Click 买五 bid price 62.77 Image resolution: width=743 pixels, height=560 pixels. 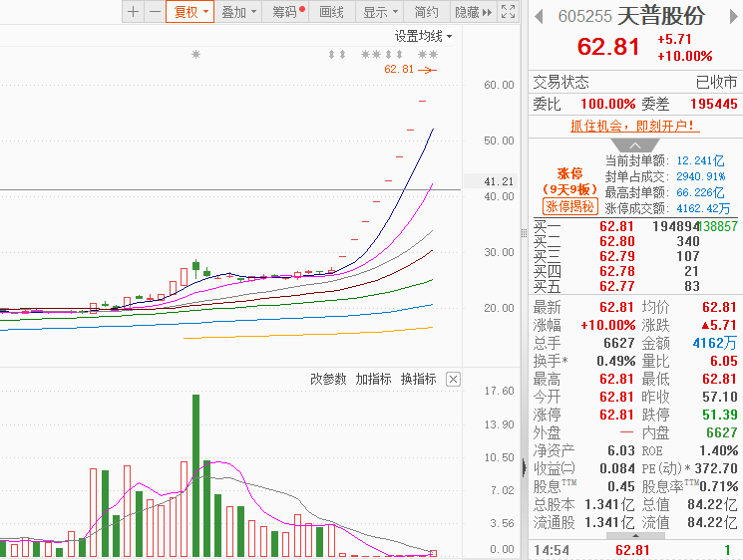616,286
